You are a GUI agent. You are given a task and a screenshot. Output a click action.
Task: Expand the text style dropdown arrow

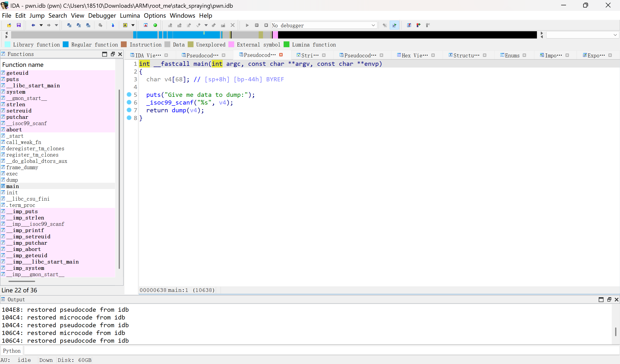point(133,25)
